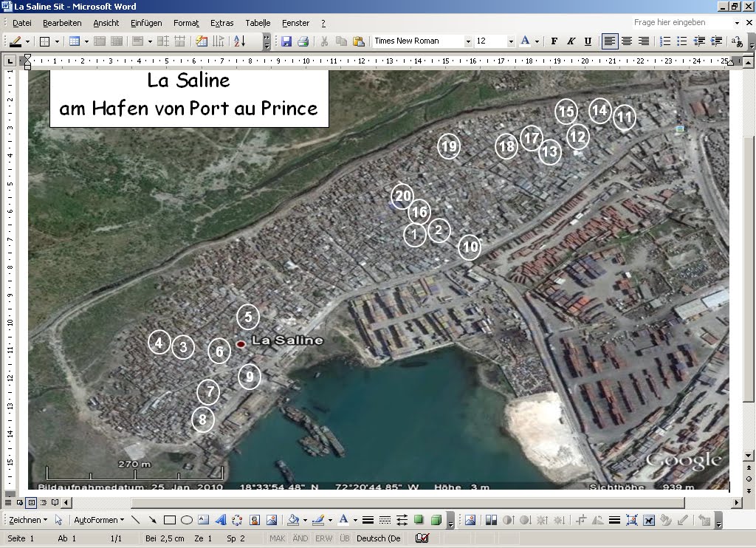Toggle Underline formatting button
The width and height of the screenshot is (756, 548).
[588, 41]
